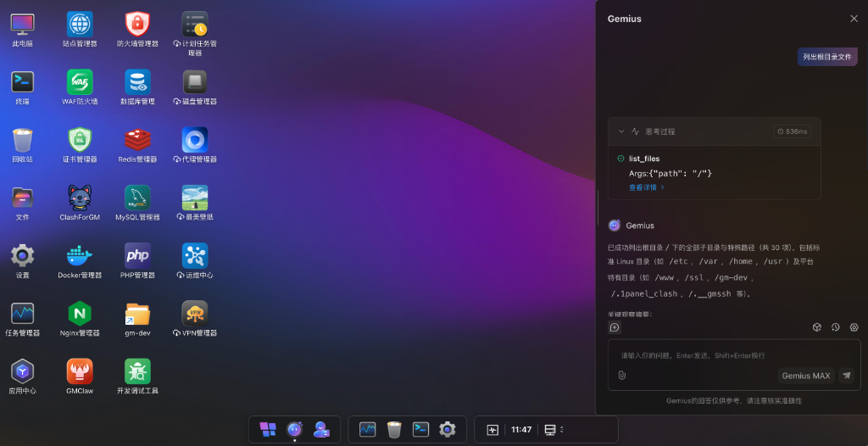The image size is (868, 446).
Task: Open the terminal icon in the dock
Action: coord(420,429)
